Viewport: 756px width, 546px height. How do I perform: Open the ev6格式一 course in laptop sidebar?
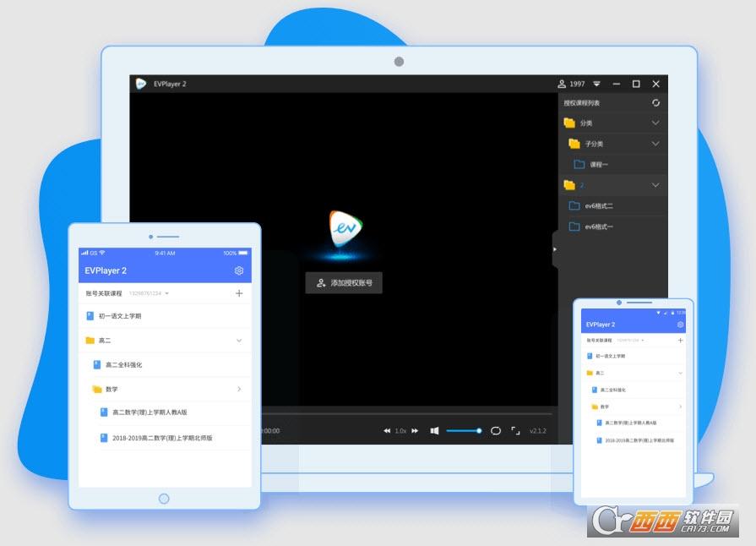[x=612, y=227]
